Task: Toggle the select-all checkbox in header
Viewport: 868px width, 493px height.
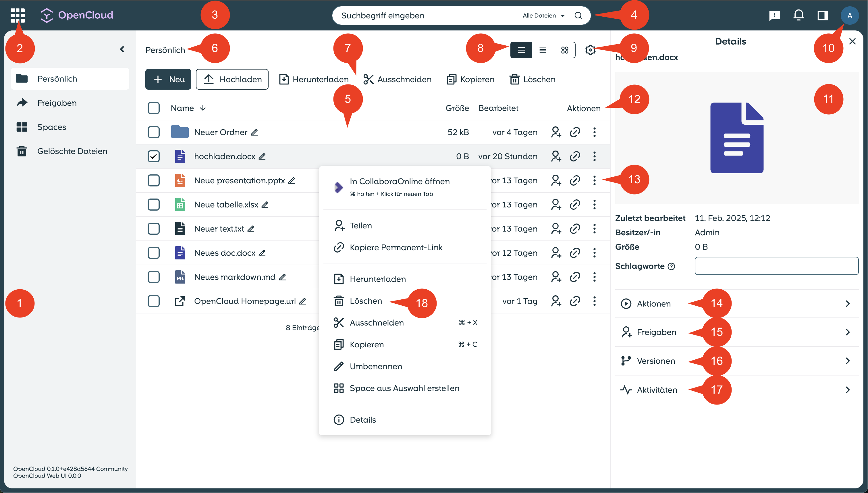Action: coord(154,108)
